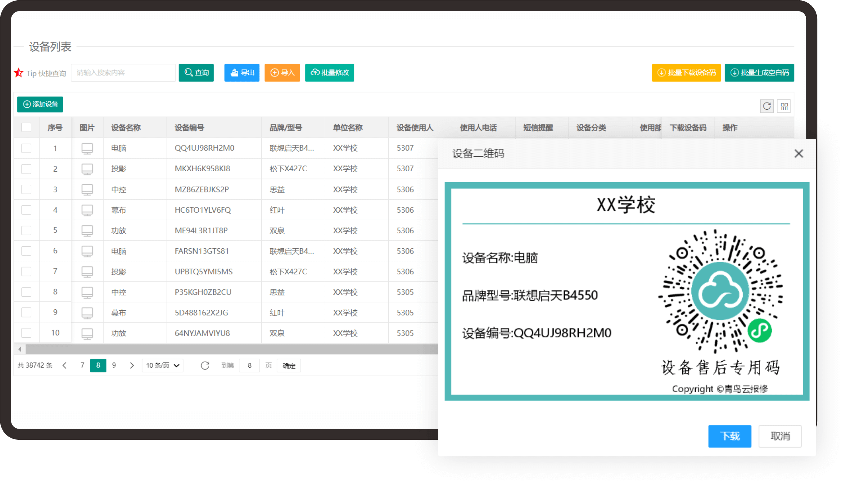
Task: Open image icon for row 10 功放
Action: (x=87, y=333)
